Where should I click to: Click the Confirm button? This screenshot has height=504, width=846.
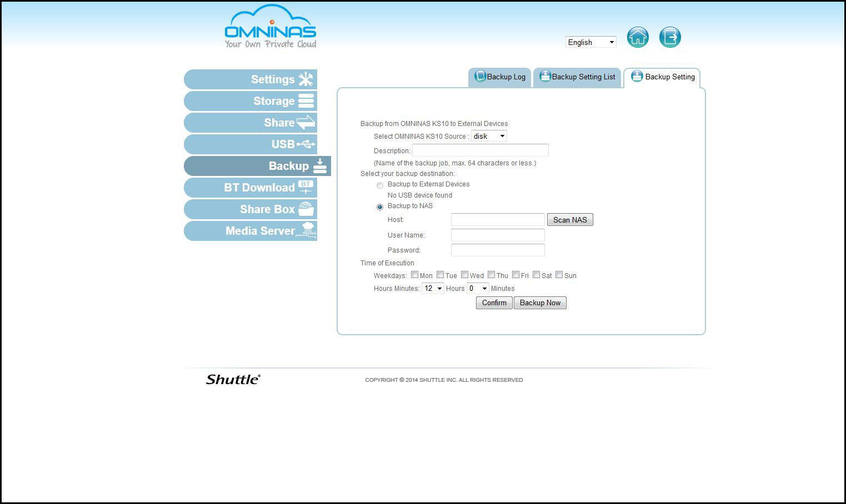coord(494,303)
